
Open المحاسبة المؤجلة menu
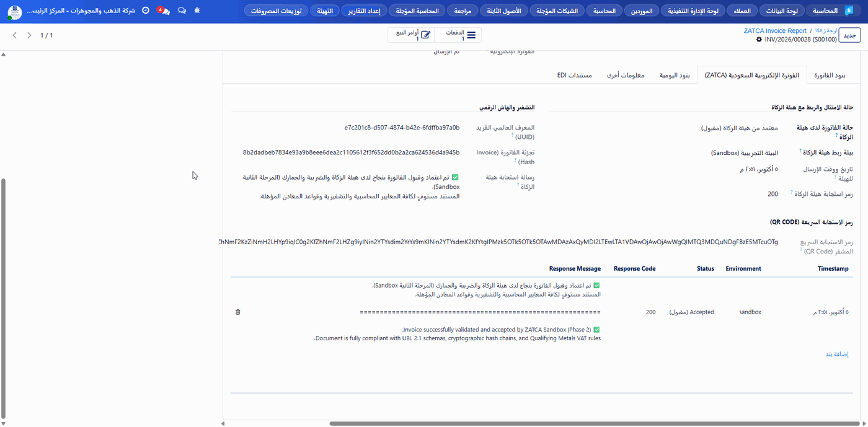click(417, 11)
